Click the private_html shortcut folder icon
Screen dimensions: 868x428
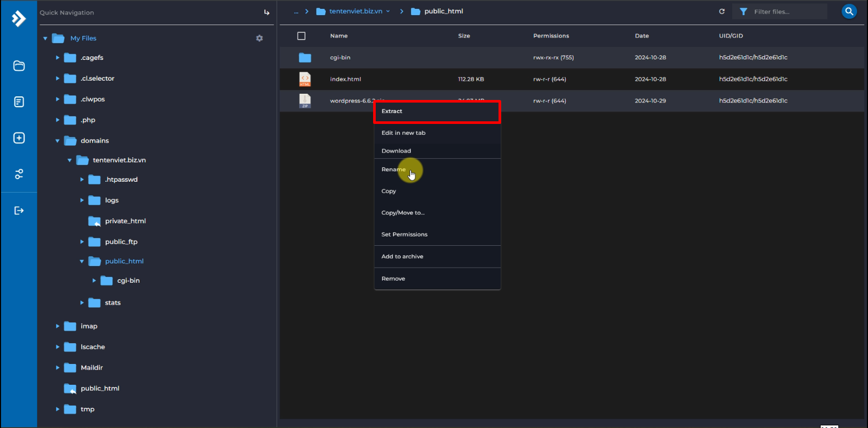coord(94,221)
